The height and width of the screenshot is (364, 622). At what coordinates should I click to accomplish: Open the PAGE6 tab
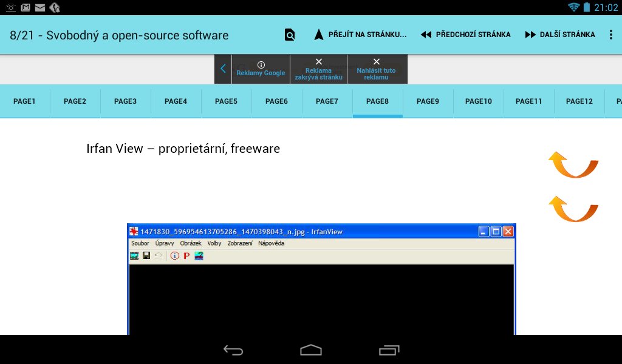click(x=276, y=101)
